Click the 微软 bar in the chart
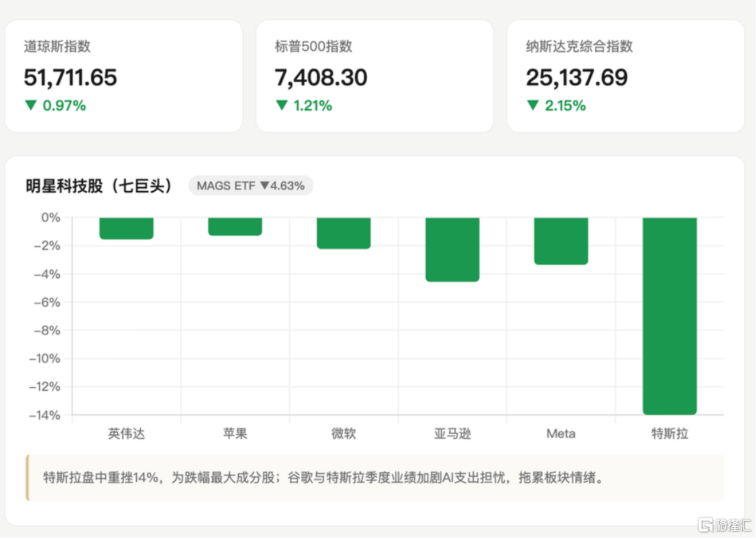The image size is (756, 538). pyautogui.click(x=343, y=233)
